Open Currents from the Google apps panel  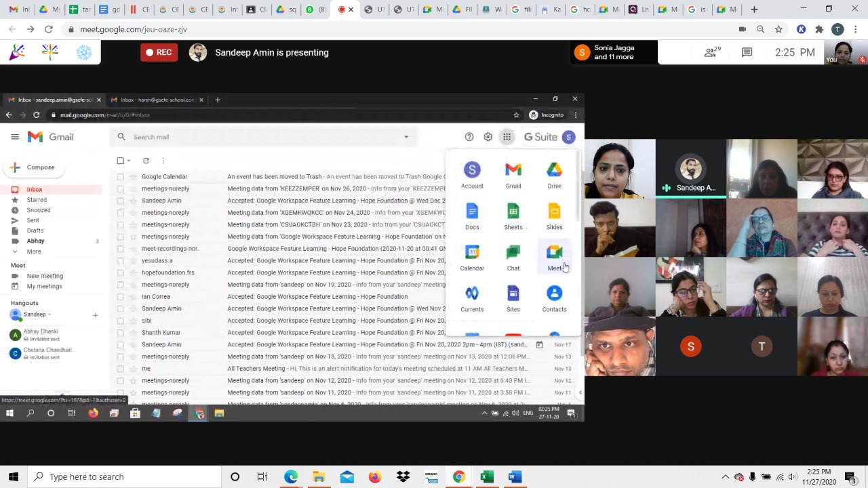click(x=472, y=298)
